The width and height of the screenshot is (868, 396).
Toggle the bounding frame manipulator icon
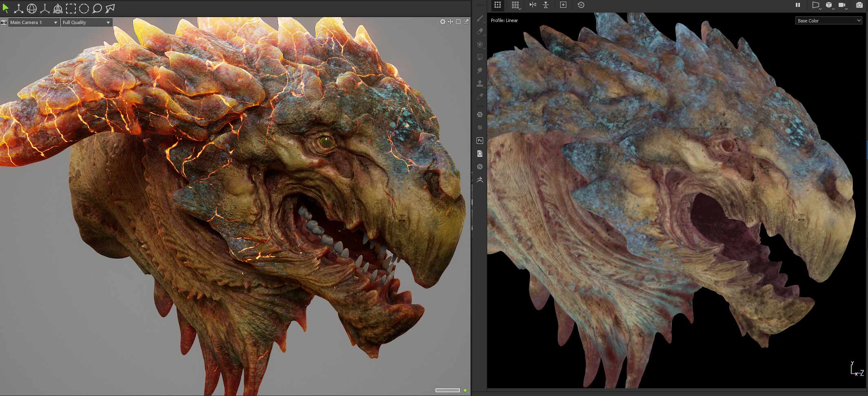tap(497, 5)
